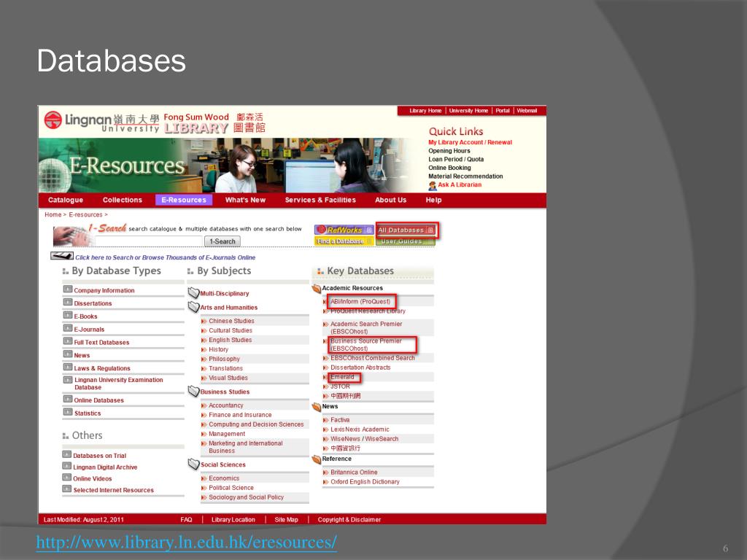This screenshot has height=560, width=747.
Task: Click the E-Journals airplane icon
Action: (x=62, y=256)
